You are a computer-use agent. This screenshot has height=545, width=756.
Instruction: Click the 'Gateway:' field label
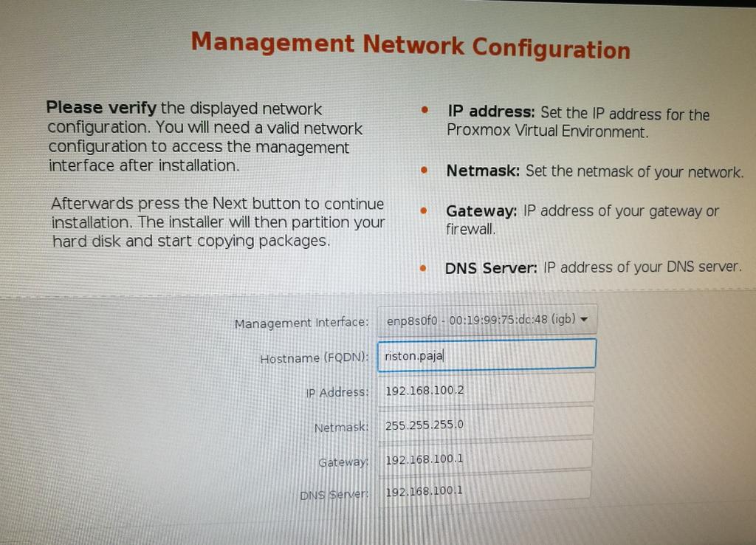[x=343, y=462]
